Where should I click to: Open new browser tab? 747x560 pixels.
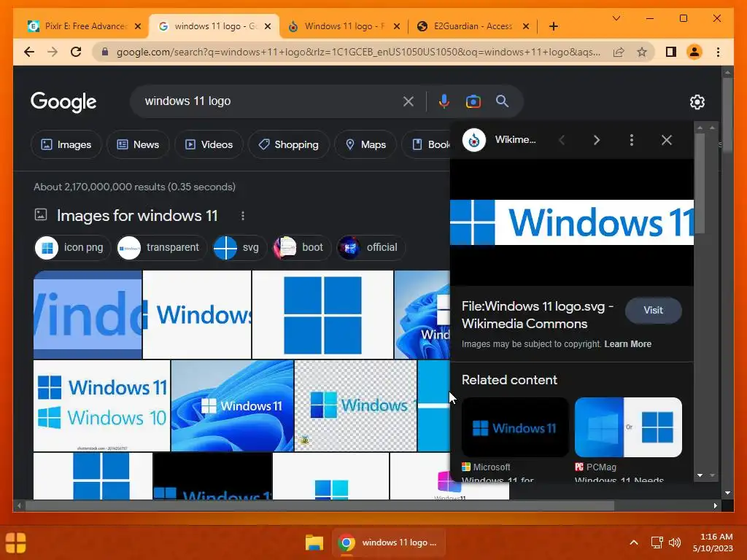553,26
